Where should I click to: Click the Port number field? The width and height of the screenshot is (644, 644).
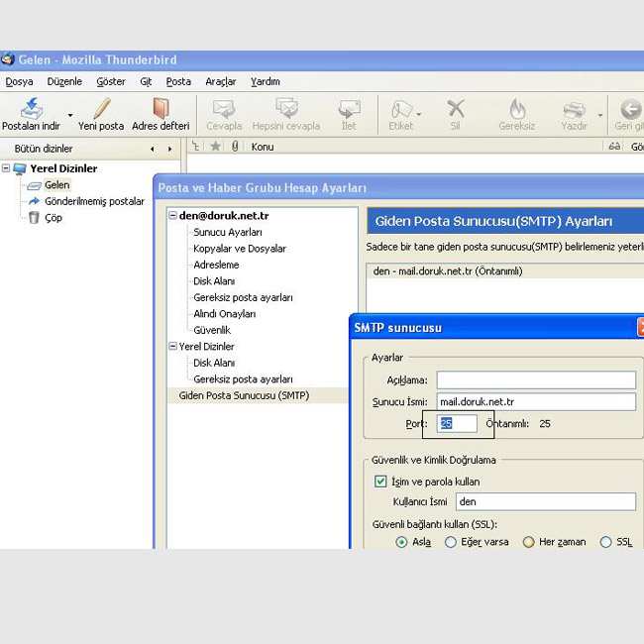pyautogui.click(x=457, y=423)
